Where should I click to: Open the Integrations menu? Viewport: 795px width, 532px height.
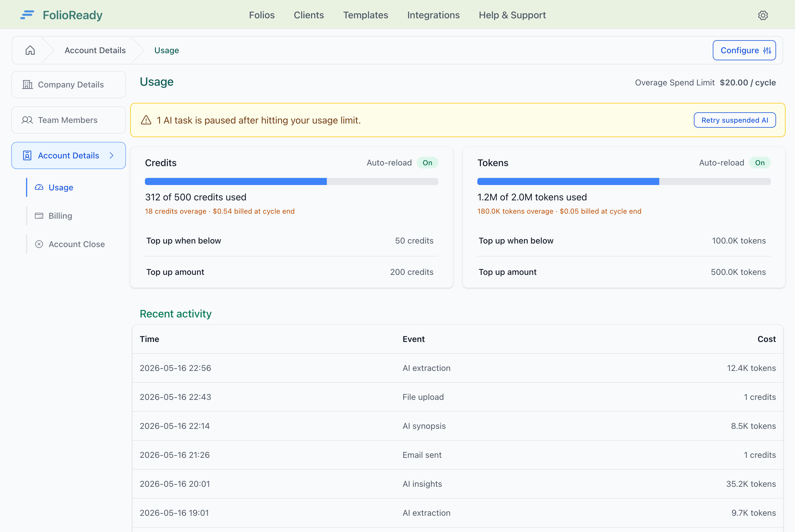click(x=433, y=15)
